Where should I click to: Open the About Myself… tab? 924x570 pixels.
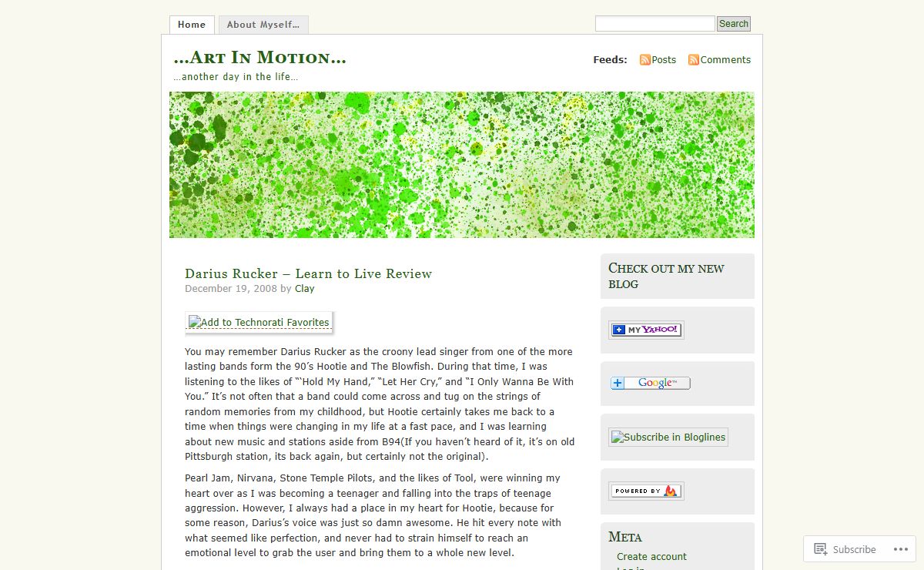point(263,25)
